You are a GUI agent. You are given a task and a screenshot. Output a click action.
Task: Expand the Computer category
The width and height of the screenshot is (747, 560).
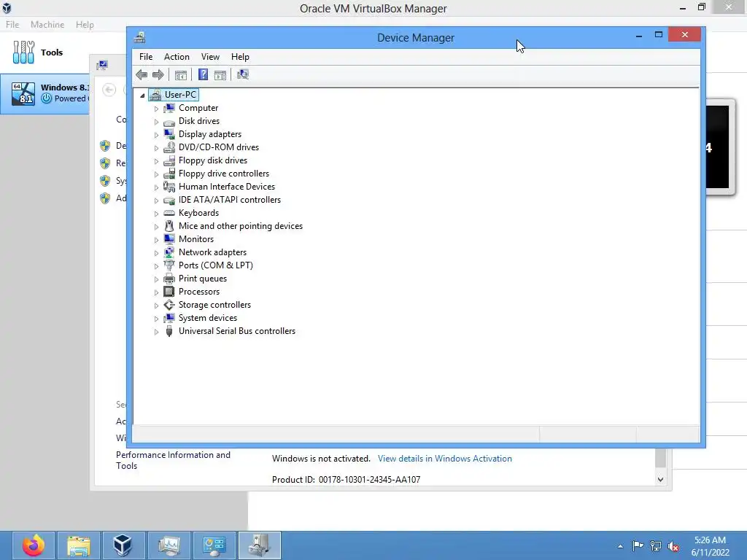[x=156, y=109]
